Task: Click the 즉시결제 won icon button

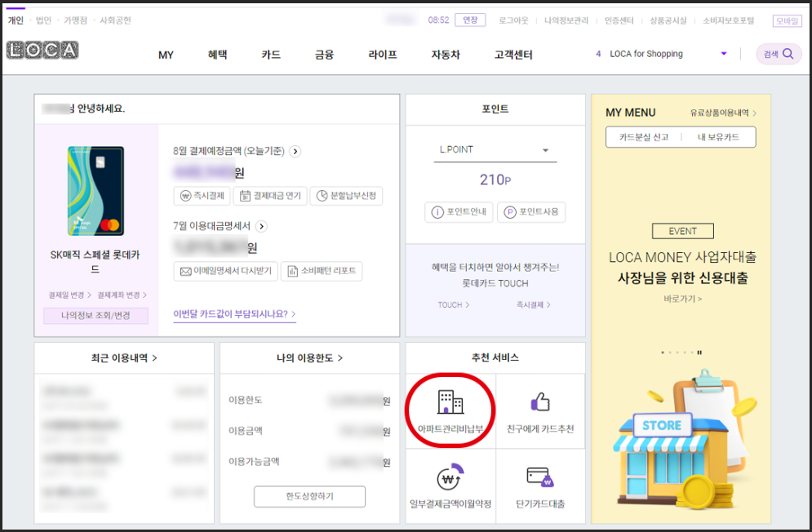Action: (x=202, y=196)
